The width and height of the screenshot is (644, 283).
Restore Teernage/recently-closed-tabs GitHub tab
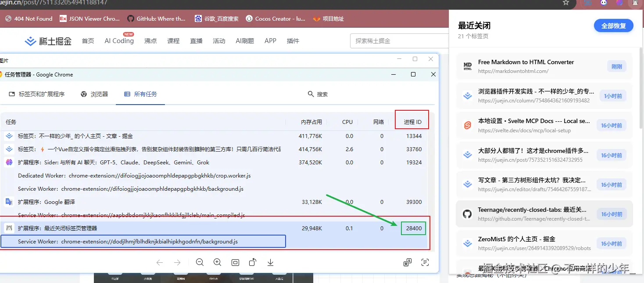pyautogui.click(x=544, y=214)
